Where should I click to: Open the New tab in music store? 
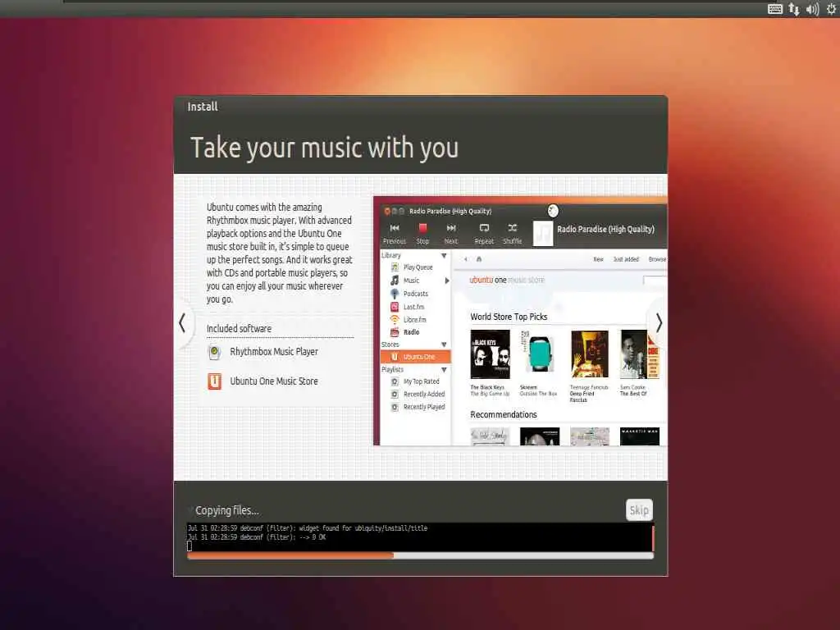tap(598, 259)
